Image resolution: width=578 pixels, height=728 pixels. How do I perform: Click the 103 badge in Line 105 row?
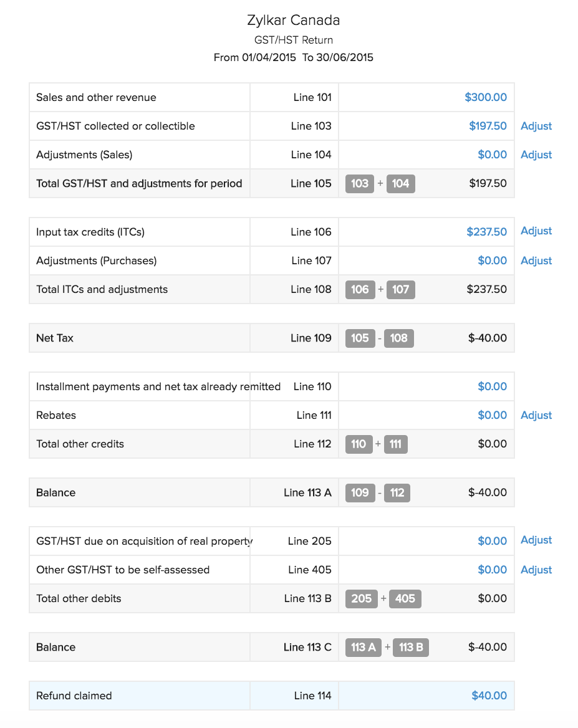pos(360,183)
